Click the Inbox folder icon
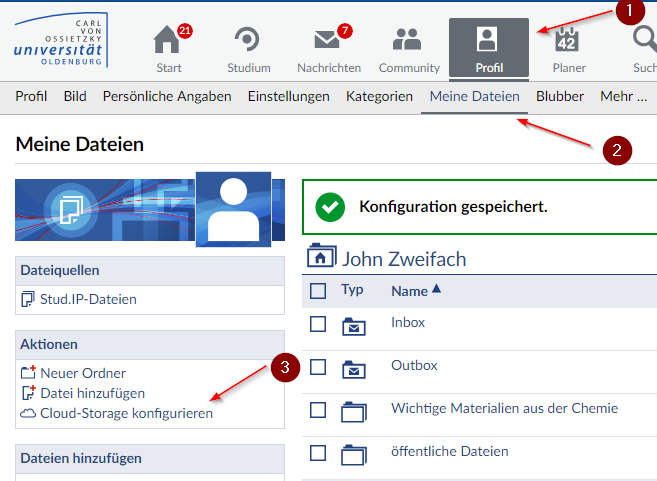657x481 pixels. [x=354, y=325]
